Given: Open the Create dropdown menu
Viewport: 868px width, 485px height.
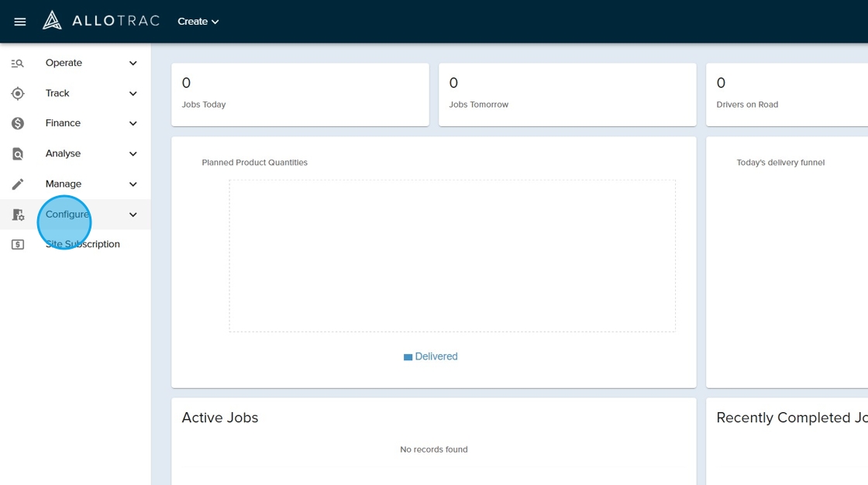Looking at the screenshot, I should click(198, 22).
